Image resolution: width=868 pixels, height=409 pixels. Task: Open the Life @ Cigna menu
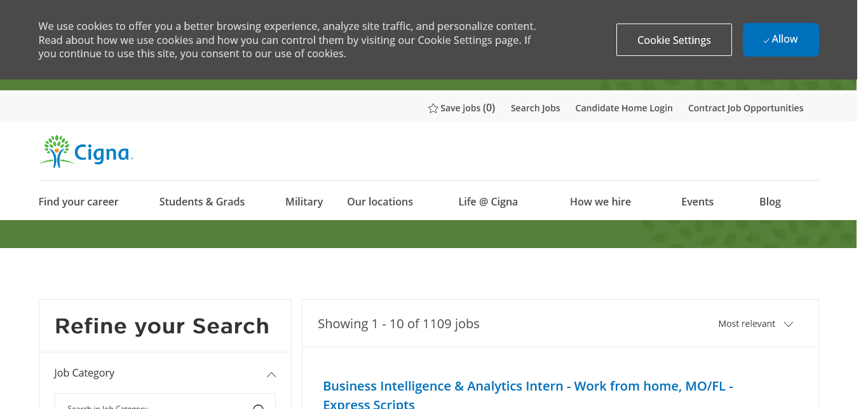pos(487,202)
